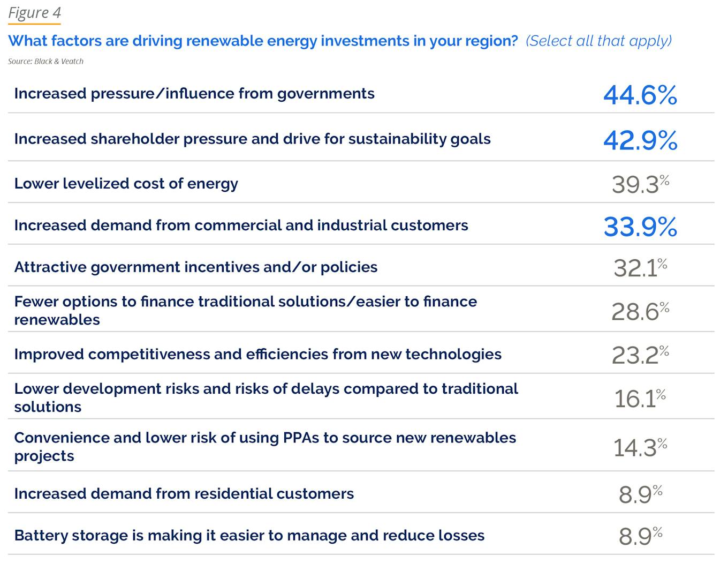This screenshot has width=728, height=571.
Task: Select "Improved competitiveness and efficiencies" row text
Action: pos(257,355)
